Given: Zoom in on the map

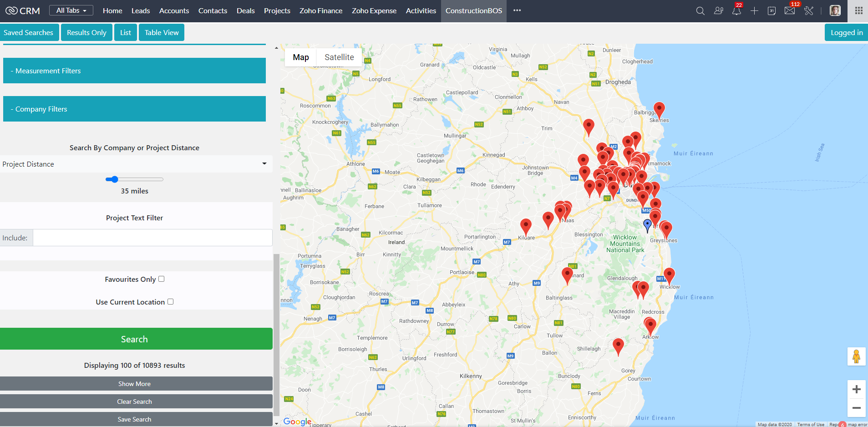Looking at the screenshot, I should coord(856,389).
